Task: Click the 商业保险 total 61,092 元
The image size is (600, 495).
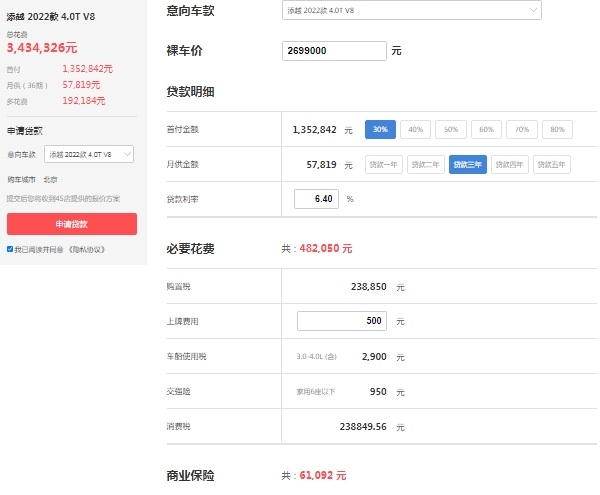Action: tap(323, 475)
